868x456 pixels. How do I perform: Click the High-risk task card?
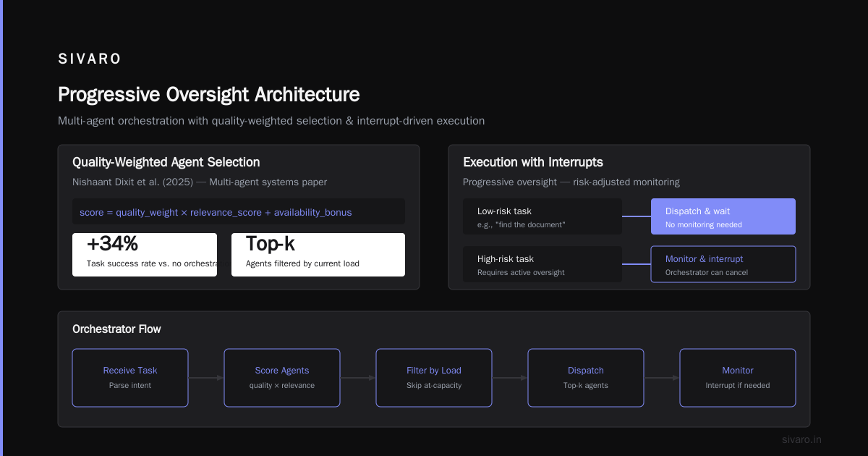[542, 264]
